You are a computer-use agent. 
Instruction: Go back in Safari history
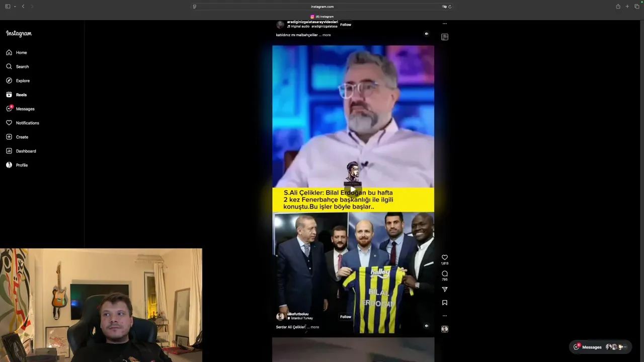tap(23, 7)
